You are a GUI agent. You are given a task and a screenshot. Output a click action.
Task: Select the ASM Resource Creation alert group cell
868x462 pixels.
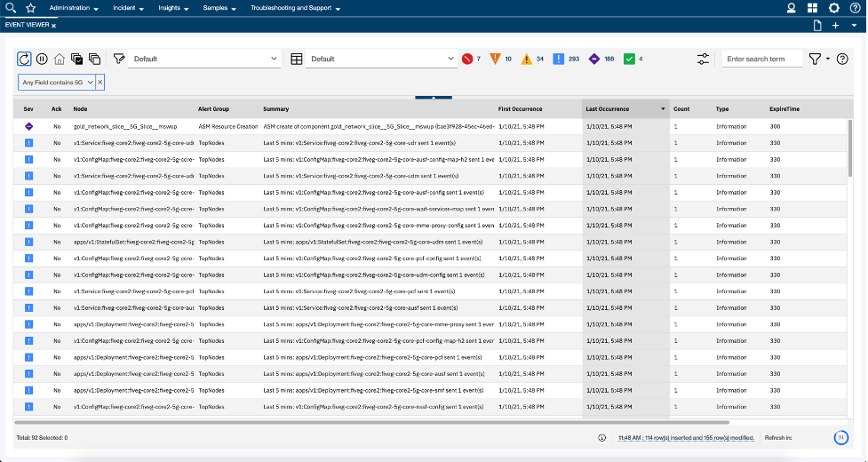coord(228,126)
